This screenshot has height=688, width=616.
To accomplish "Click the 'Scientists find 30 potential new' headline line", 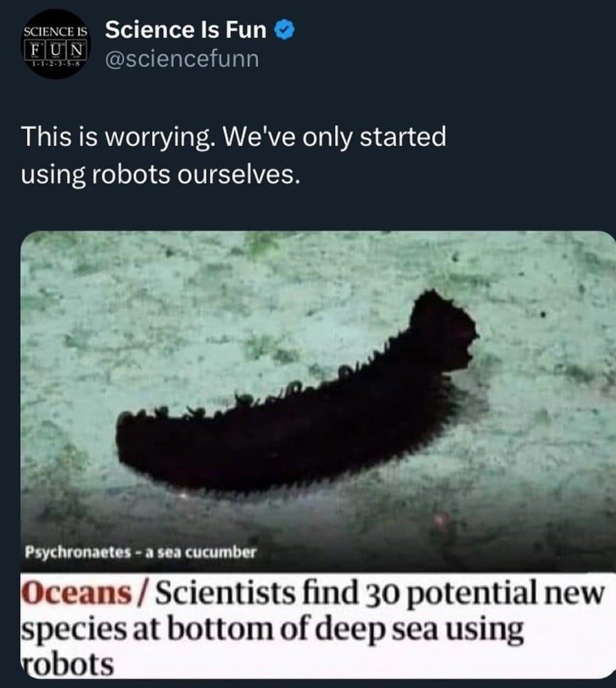I will 380,593.
